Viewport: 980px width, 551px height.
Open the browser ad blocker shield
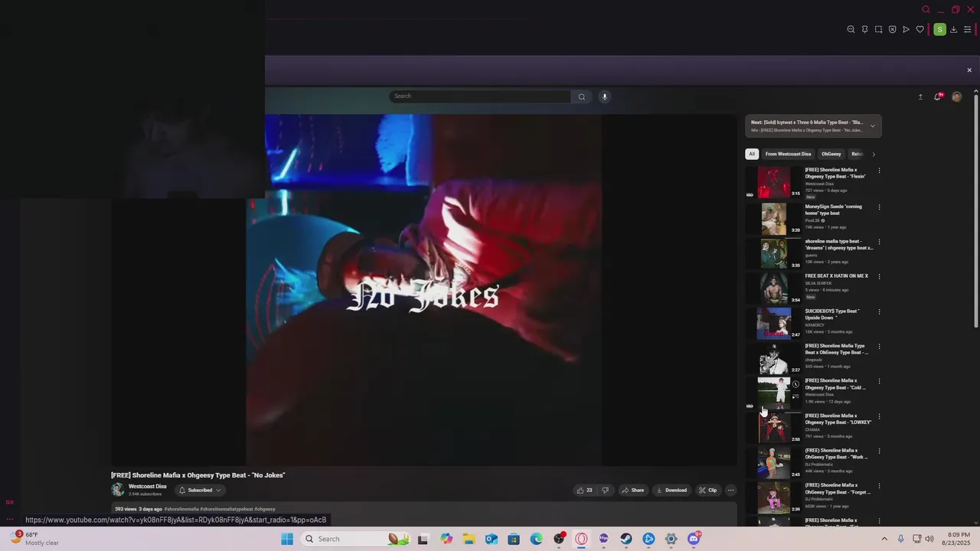click(892, 30)
